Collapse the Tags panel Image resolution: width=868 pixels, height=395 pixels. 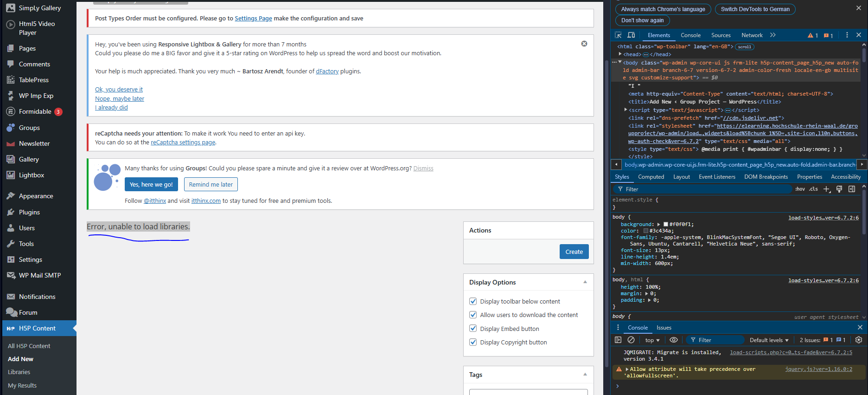[x=585, y=375]
